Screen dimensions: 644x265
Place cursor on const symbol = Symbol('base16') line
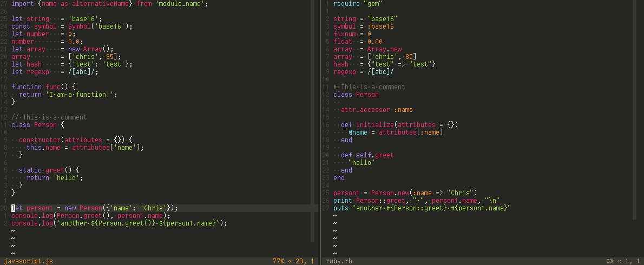(72, 27)
